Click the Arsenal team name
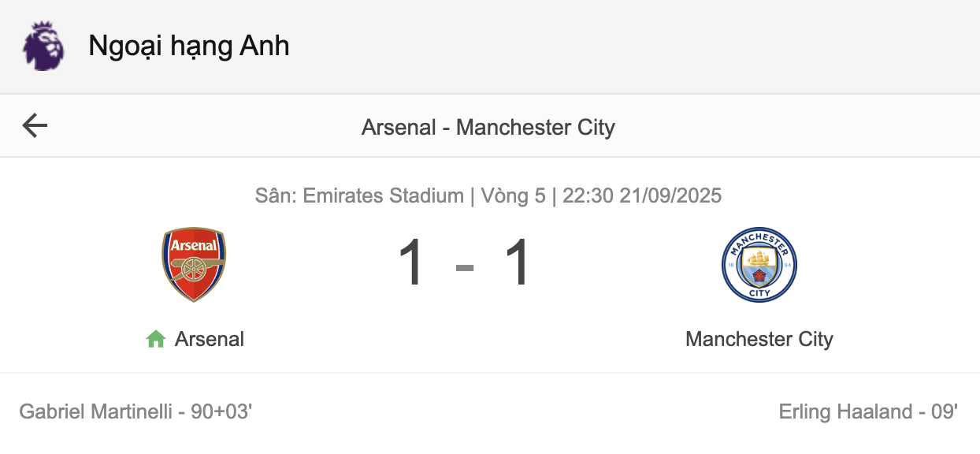Viewport: 980px width, 454px height. click(x=210, y=339)
